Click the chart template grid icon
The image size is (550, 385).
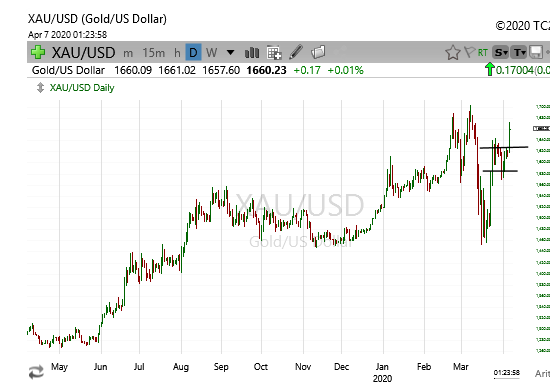click(x=274, y=53)
